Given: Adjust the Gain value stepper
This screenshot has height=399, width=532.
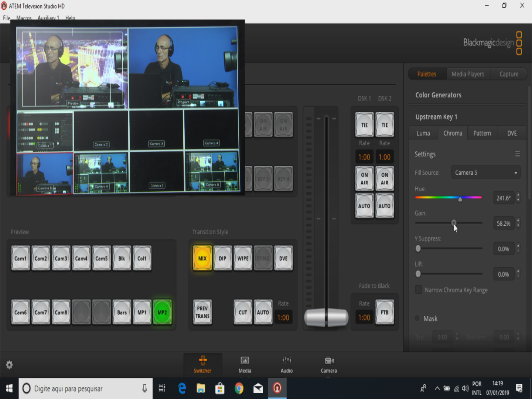Looking at the screenshot, I should [x=518, y=223].
